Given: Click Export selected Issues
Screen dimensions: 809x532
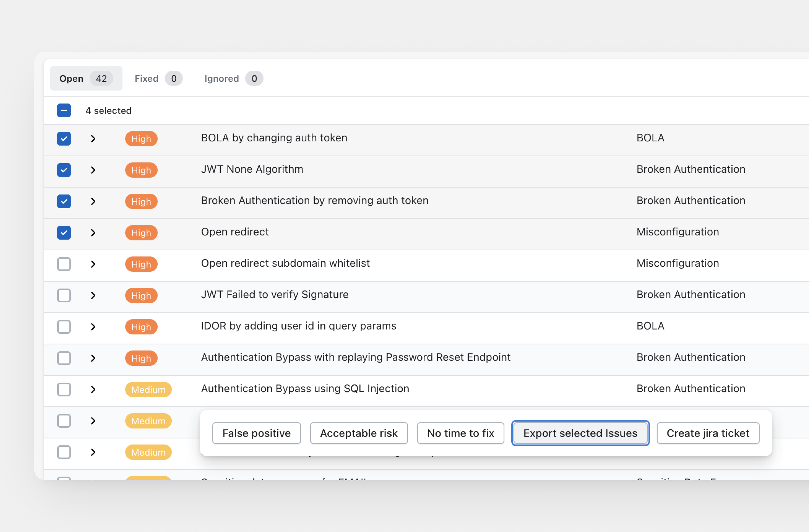Looking at the screenshot, I should click(x=580, y=433).
